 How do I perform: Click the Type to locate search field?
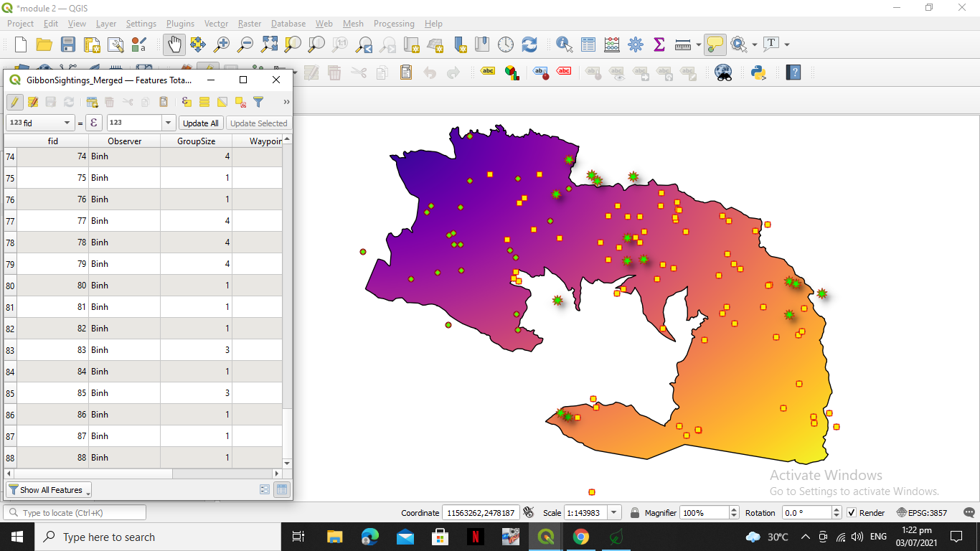point(75,513)
